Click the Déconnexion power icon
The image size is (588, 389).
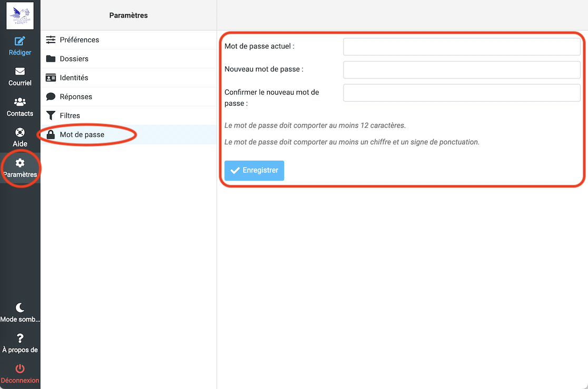20,369
